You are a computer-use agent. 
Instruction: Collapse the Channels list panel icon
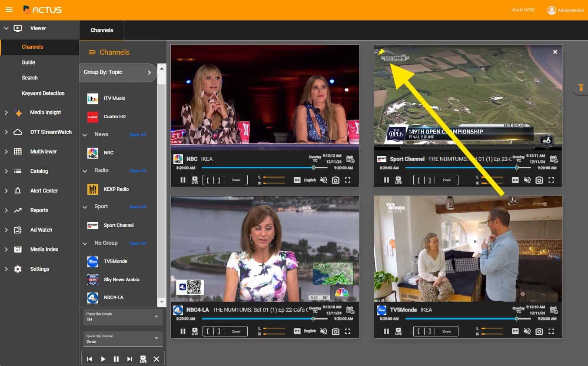coord(92,52)
